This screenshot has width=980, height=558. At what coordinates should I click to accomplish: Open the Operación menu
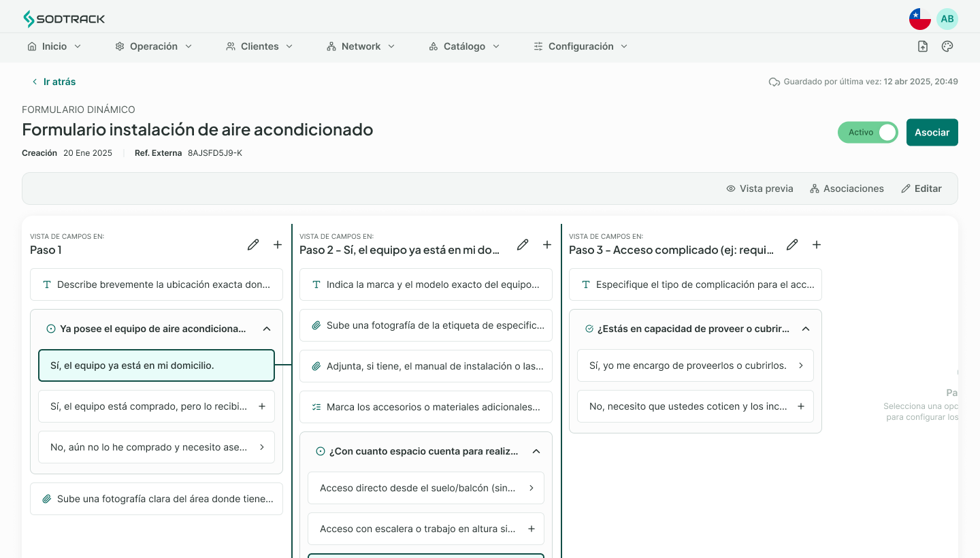tap(154, 46)
